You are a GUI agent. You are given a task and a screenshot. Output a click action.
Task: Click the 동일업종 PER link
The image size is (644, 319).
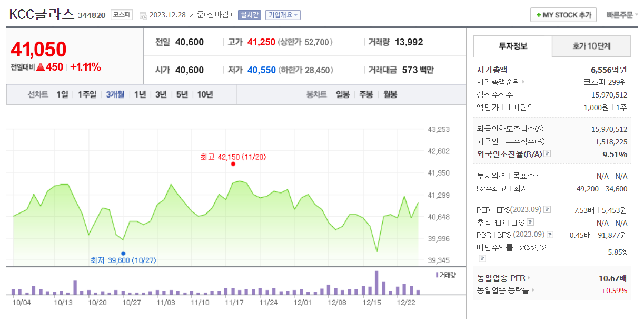tap(501, 278)
